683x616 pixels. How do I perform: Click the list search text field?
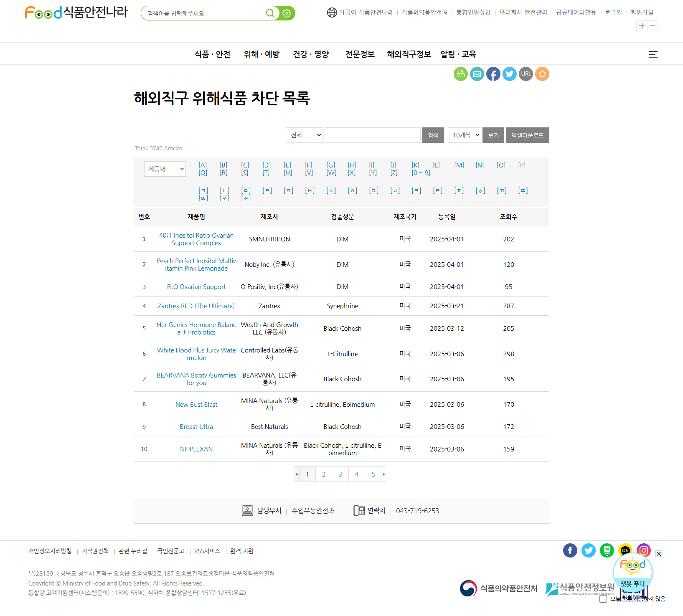(372, 135)
